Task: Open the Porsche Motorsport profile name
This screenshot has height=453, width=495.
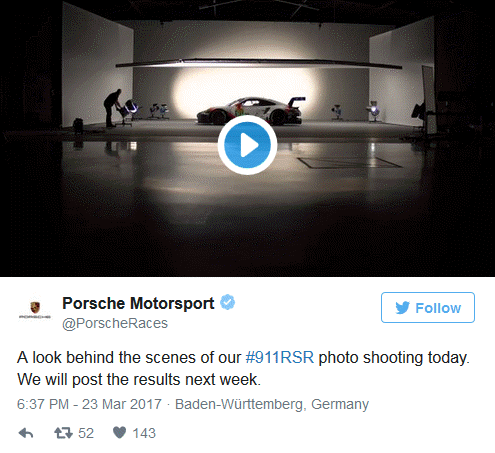Action: [x=138, y=303]
